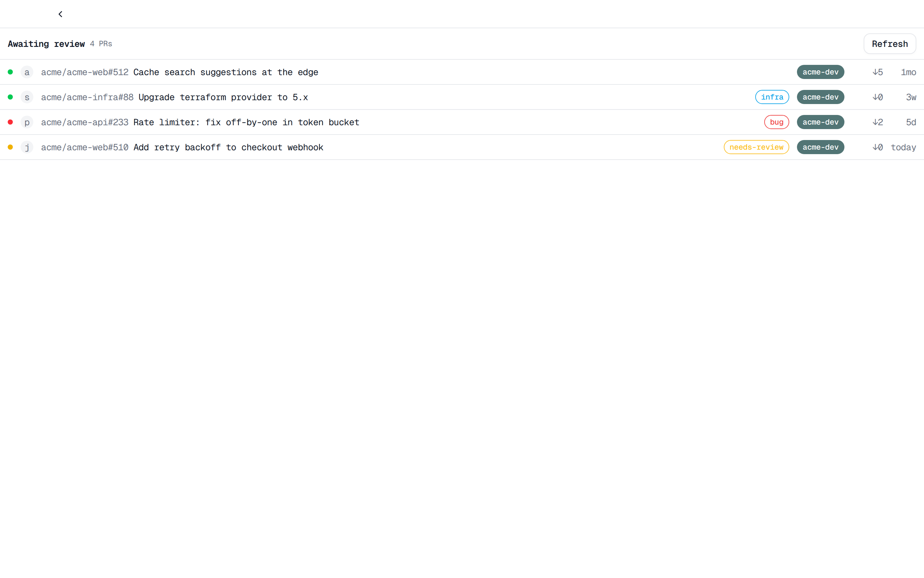This screenshot has height=578, width=924.
Task: Click title 'Rate limiter: fix off-by-one in token bucket'
Action: (x=246, y=122)
